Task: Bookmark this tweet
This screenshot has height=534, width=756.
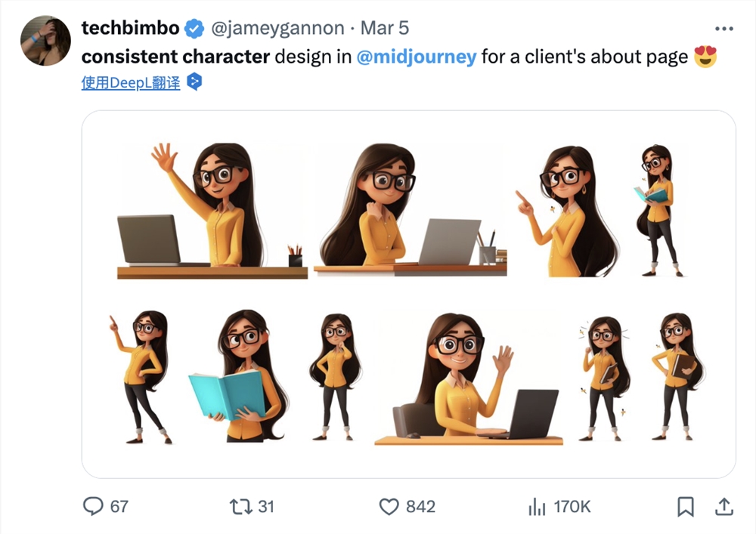Action: (686, 506)
